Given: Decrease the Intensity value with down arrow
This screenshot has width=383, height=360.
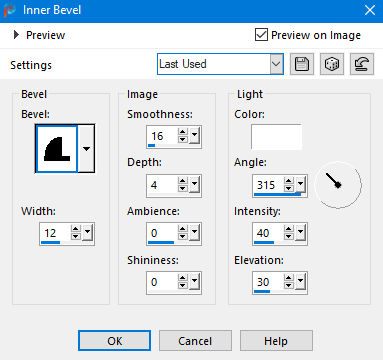Looking at the screenshot, I should click(x=289, y=237).
